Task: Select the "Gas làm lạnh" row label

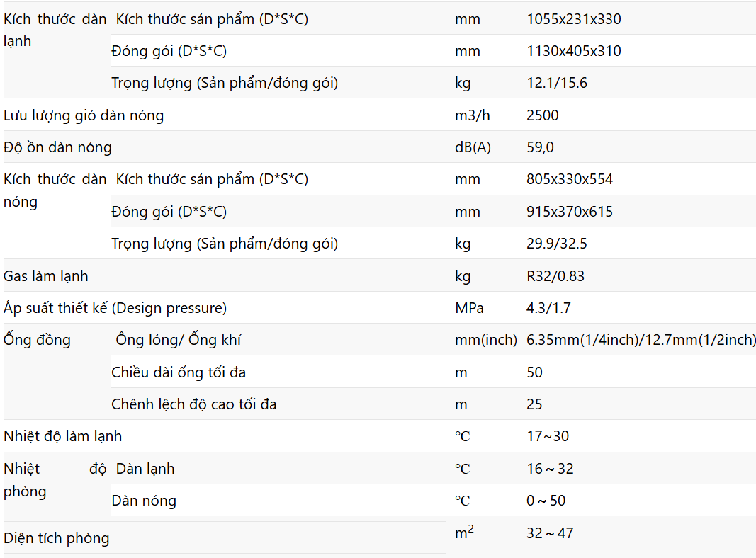Action: [x=46, y=275]
